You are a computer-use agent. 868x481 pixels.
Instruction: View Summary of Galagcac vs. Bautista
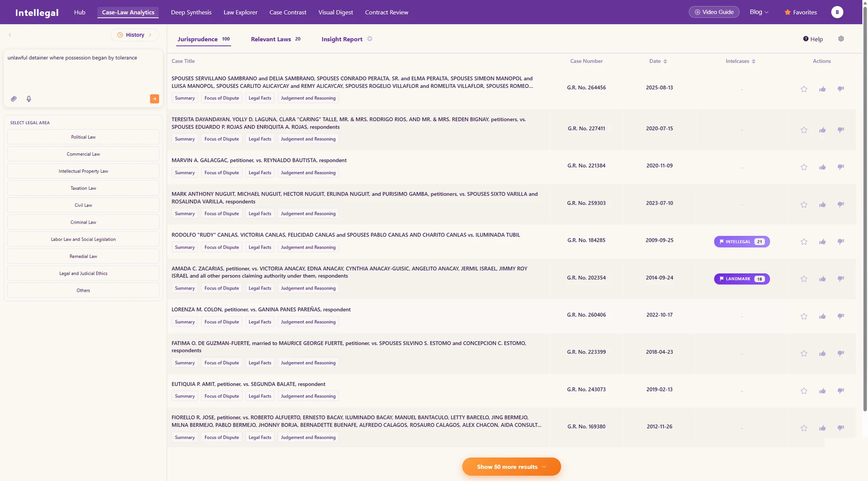click(185, 173)
